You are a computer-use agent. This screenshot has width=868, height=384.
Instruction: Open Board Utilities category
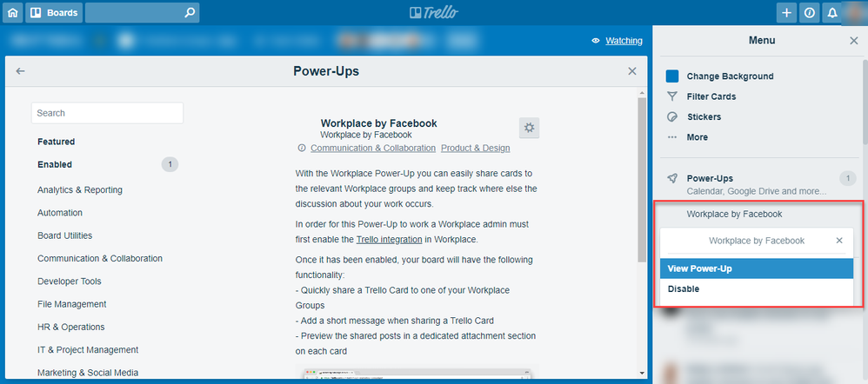64,235
